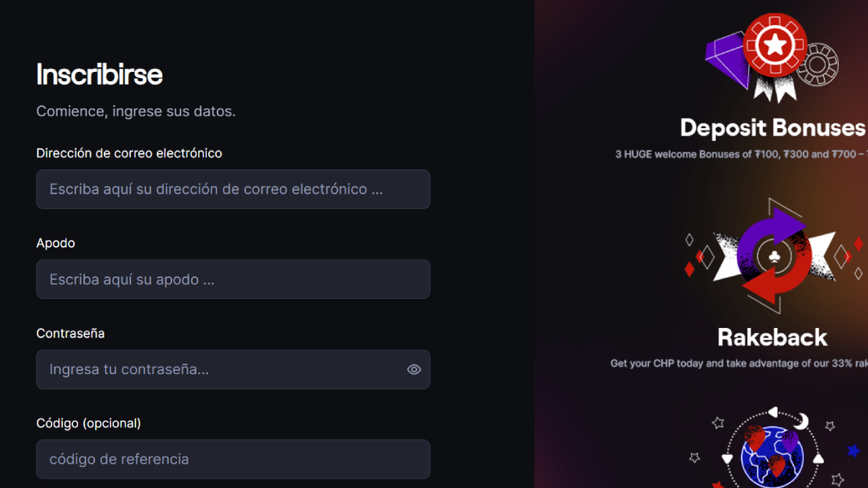Screen dimensions: 868x488
Task: Click the Rakeback circular arrows icon
Action: pyautogui.click(x=774, y=256)
